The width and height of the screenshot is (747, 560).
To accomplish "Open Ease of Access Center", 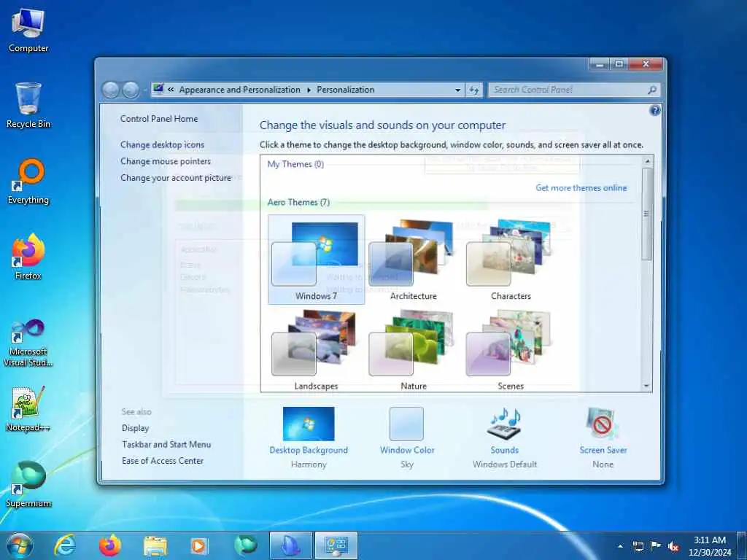I will pos(163,461).
